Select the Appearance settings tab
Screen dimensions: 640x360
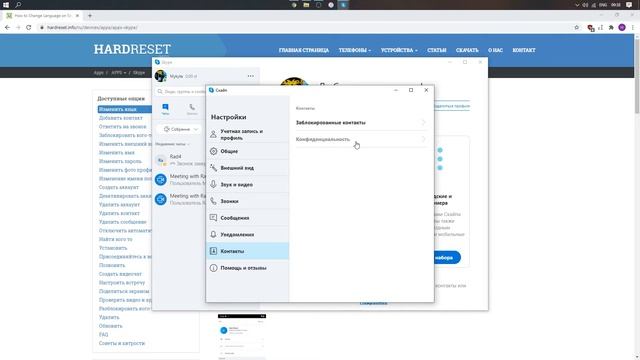[248, 168]
